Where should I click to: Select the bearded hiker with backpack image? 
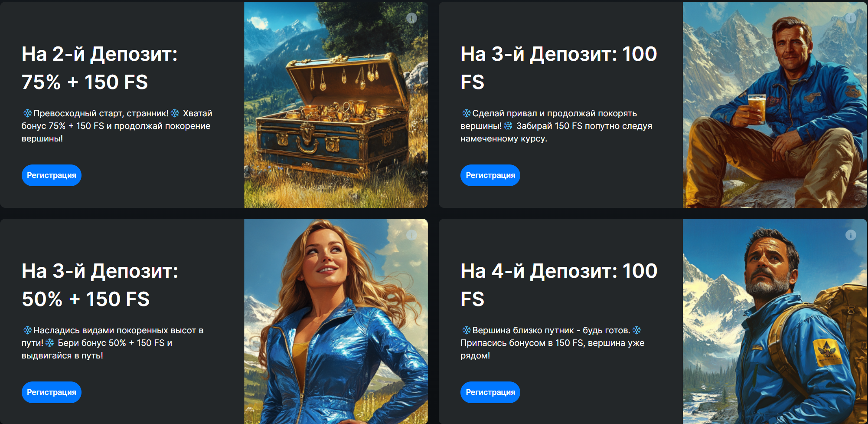[x=775, y=321]
